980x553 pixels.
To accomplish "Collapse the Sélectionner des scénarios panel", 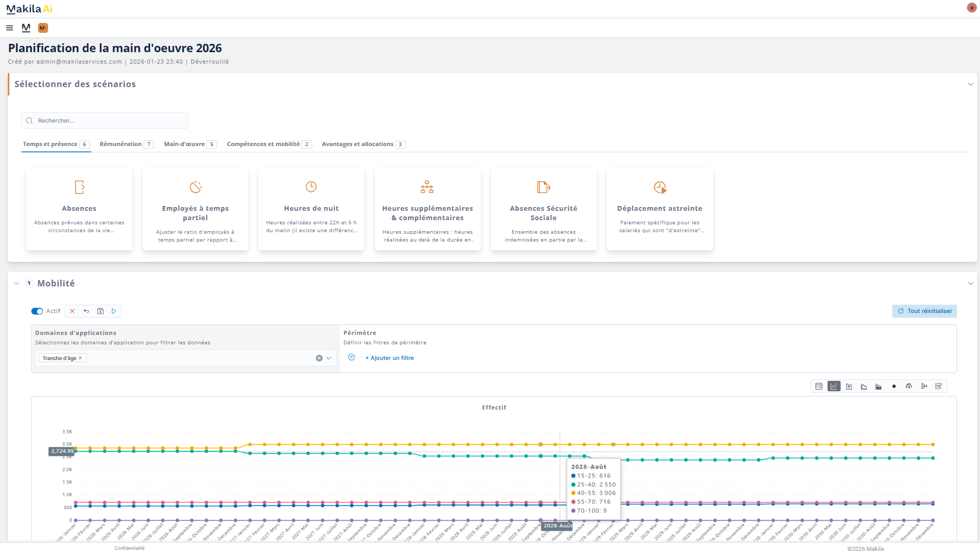I will (971, 85).
